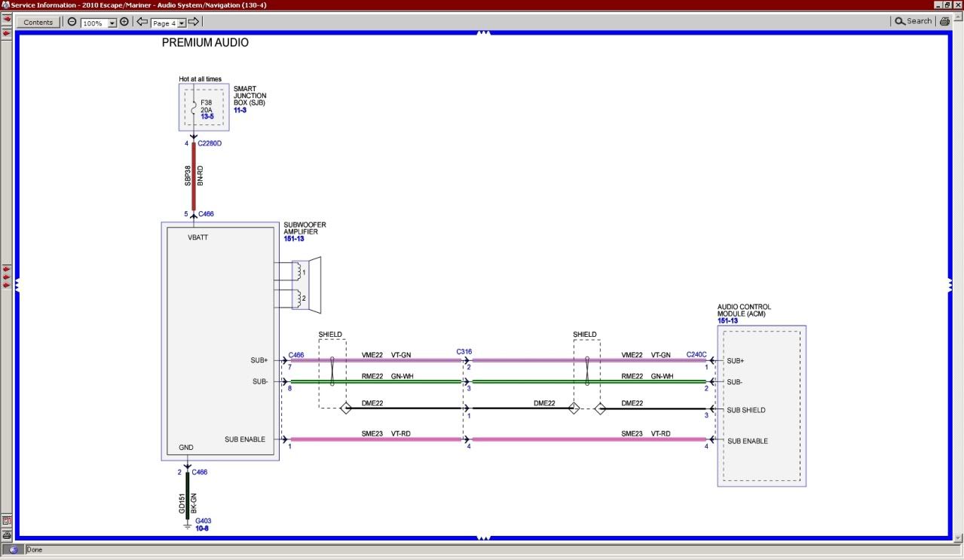The width and height of the screenshot is (964, 560).
Task: Open Audio Control Module 151-13 link
Action: click(x=727, y=321)
